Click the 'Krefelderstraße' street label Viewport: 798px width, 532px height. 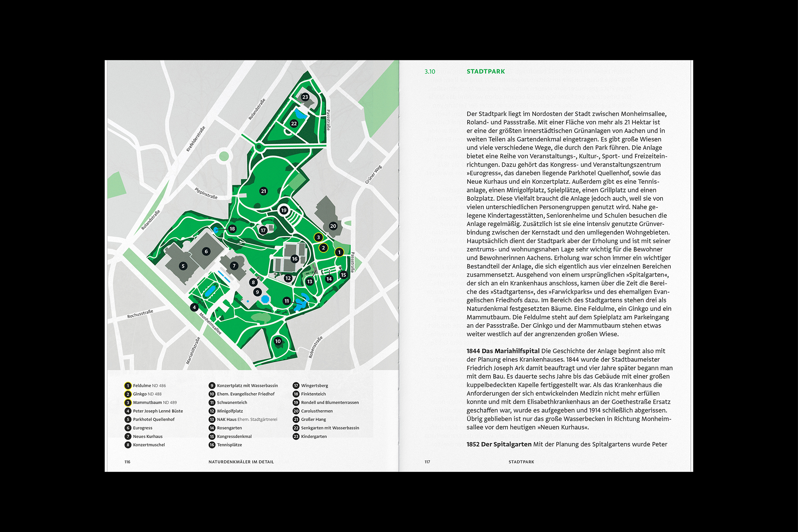196,139
